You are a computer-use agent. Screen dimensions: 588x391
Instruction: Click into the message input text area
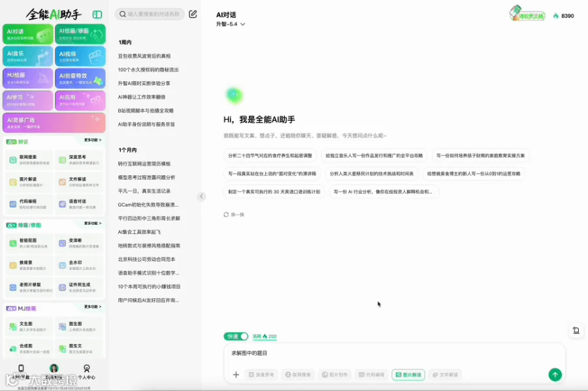(x=395, y=354)
